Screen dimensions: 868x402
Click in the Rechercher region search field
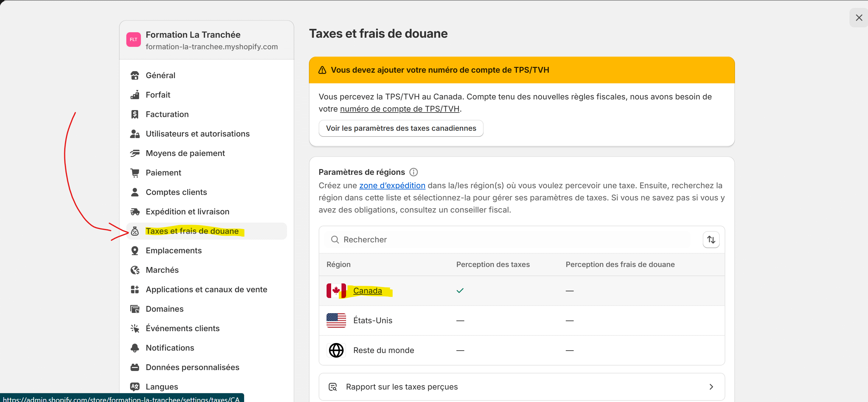506,239
